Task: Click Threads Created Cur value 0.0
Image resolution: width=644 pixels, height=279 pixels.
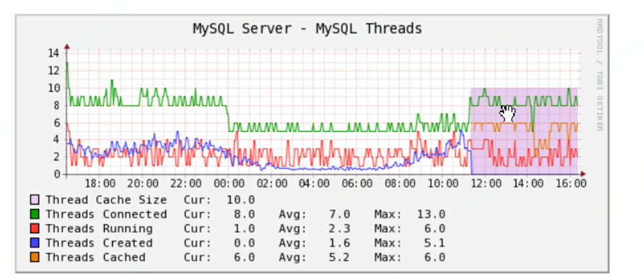Action: click(x=244, y=243)
